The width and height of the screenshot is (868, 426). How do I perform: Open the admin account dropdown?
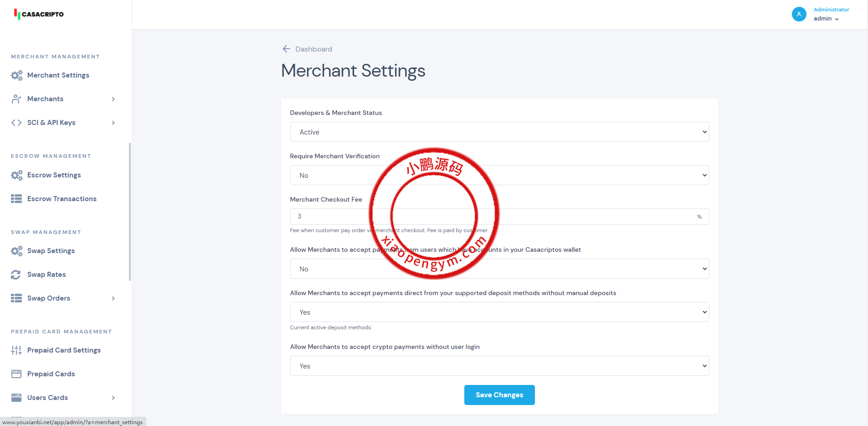click(826, 19)
